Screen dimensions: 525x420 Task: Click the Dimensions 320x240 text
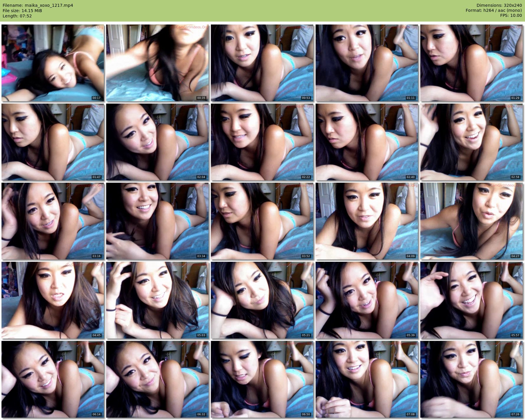tap(499, 5)
